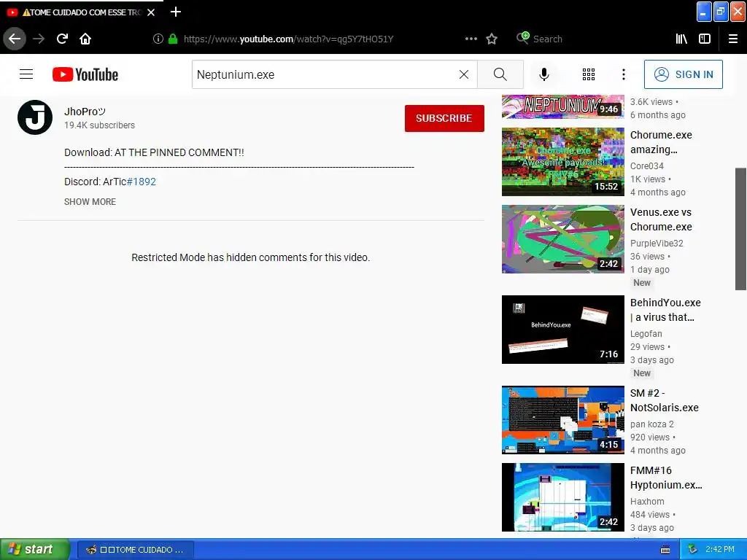Go back using the browser back arrow
747x560 pixels.
tap(15, 39)
